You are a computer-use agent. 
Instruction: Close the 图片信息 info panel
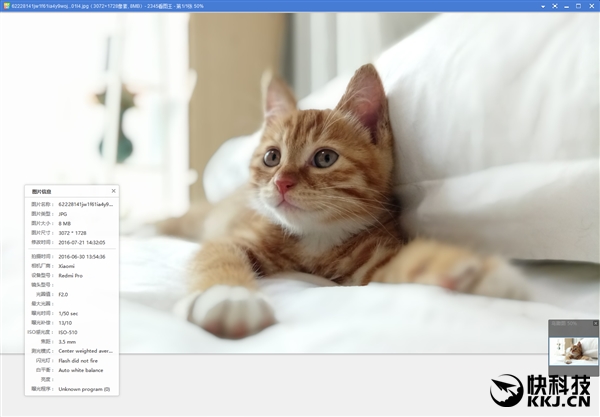(113, 190)
